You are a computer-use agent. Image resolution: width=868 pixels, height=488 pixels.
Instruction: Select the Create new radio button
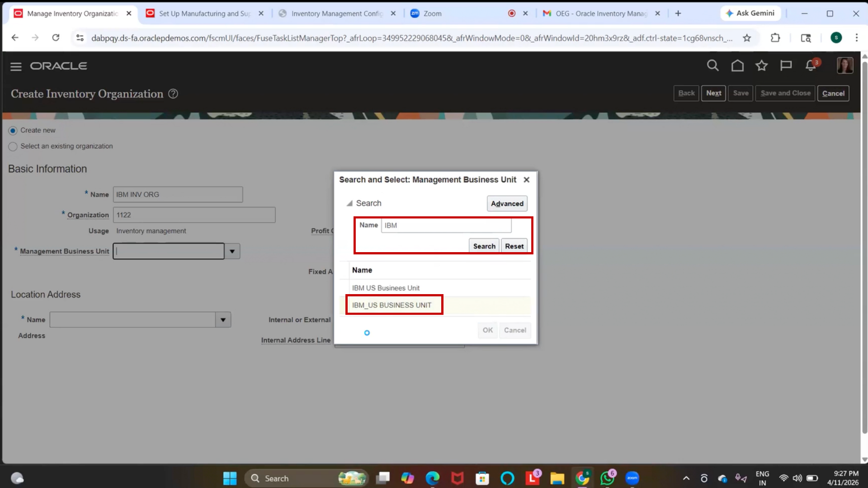click(13, 131)
